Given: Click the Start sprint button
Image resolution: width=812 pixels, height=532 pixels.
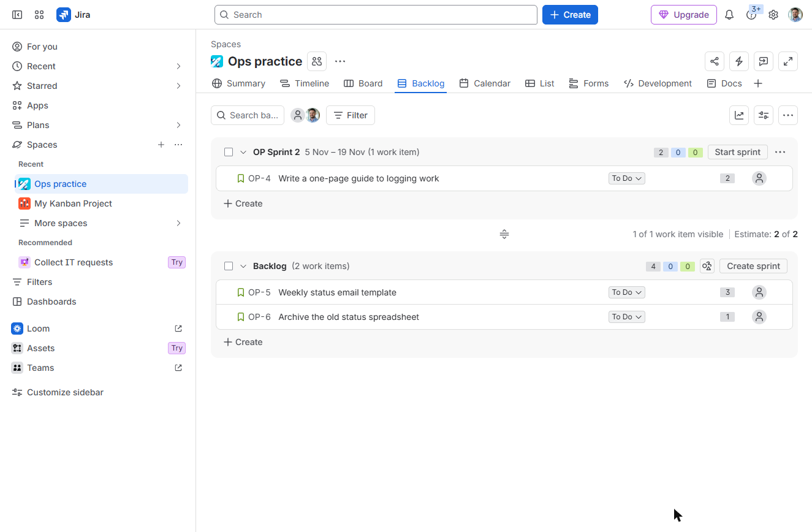Looking at the screenshot, I should (737, 152).
